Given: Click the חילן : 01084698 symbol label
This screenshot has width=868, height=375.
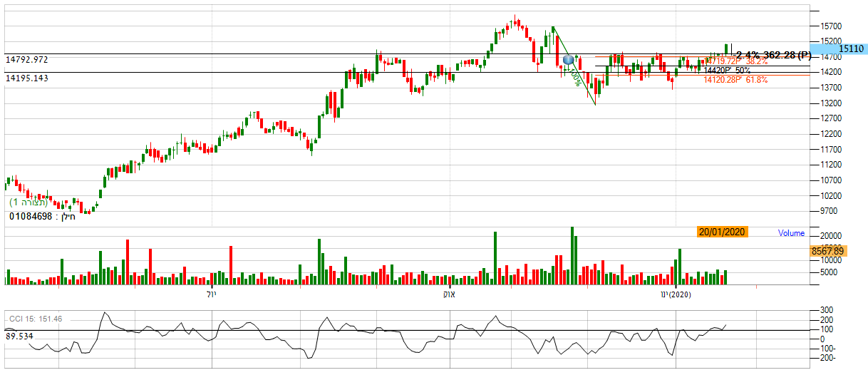Looking at the screenshot, I should tap(41, 216).
